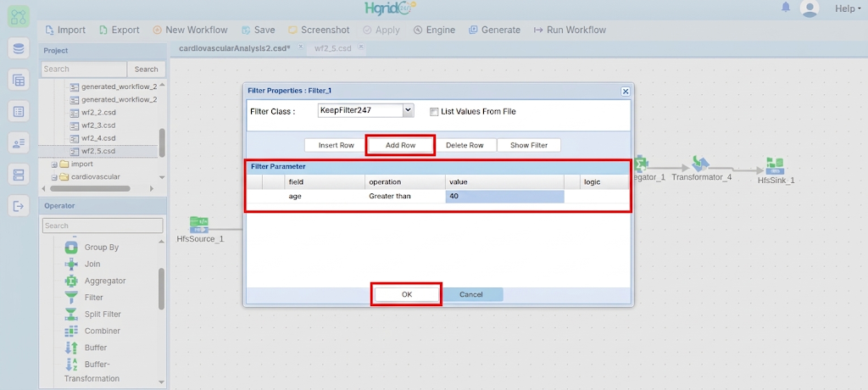Click the 'Greater than' operation cell
The width and height of the screenshot is (868, 390).
(x=404, y=196)
